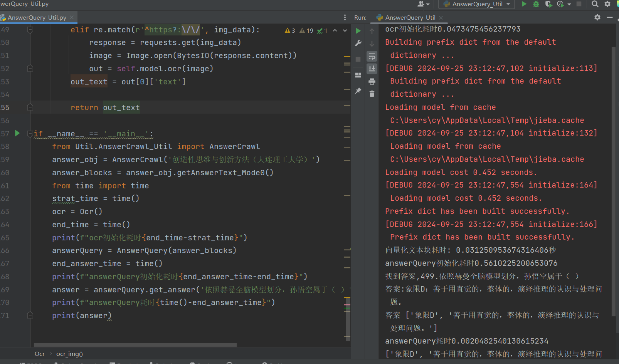Image resolution: width=619 pixels, height=364 pixels.
Task: Pin the Run tab with pin icon
Action: click(x=358, y=91)
